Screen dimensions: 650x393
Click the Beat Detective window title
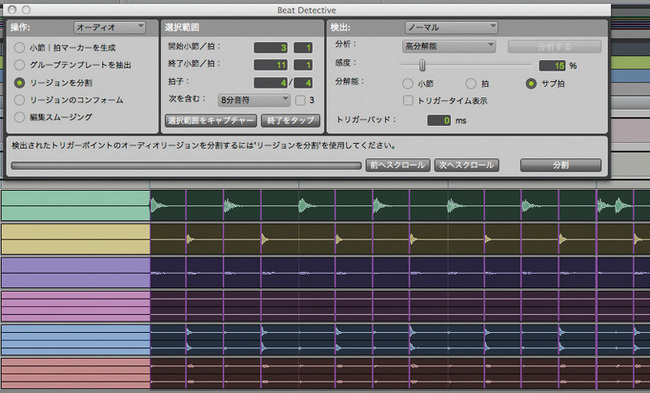[x=307, y=10]
